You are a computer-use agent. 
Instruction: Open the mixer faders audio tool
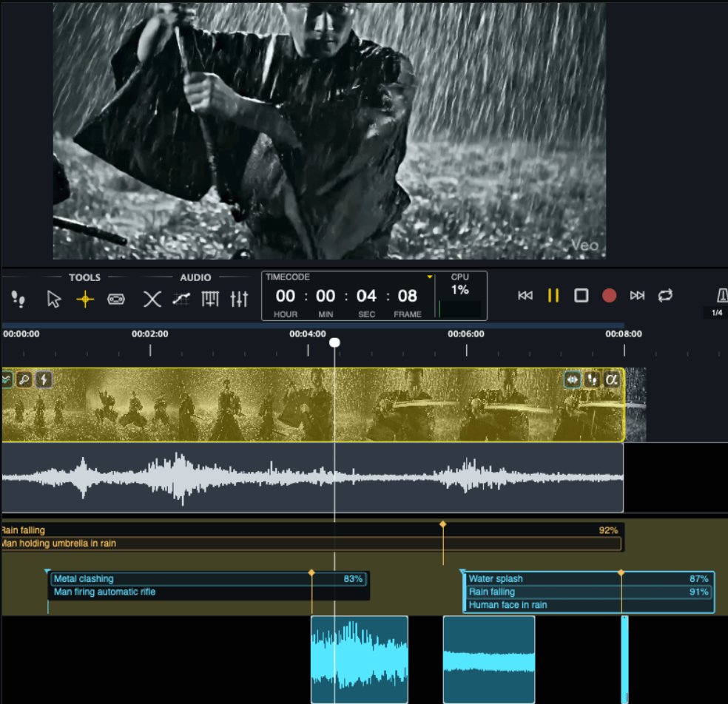click(x=239, y=299)
